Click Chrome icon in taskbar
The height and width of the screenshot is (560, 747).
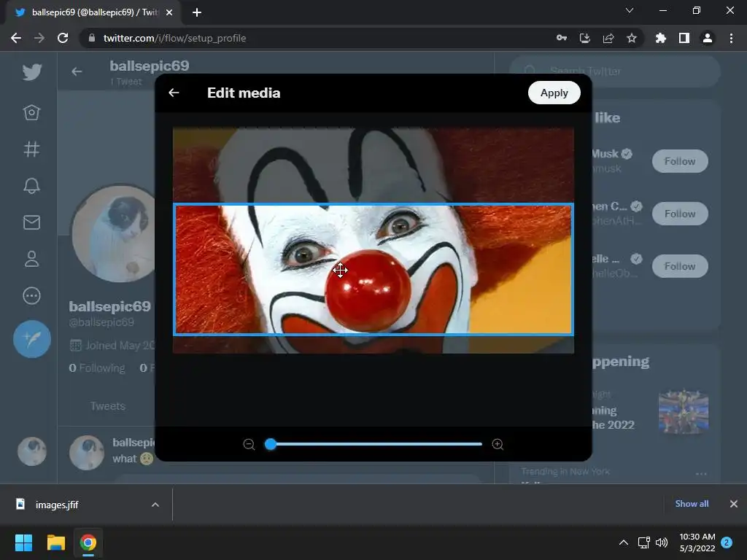[88, 542]
